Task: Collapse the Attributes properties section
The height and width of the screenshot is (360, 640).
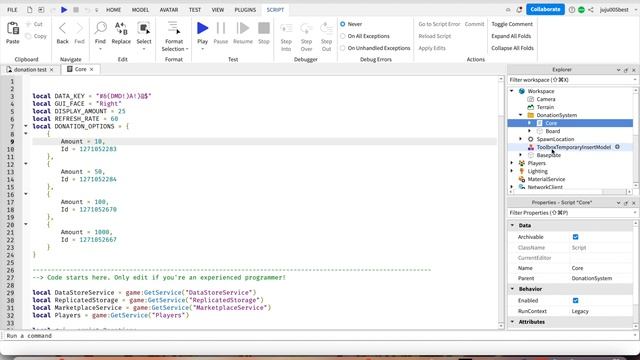Action: point(513,322)
